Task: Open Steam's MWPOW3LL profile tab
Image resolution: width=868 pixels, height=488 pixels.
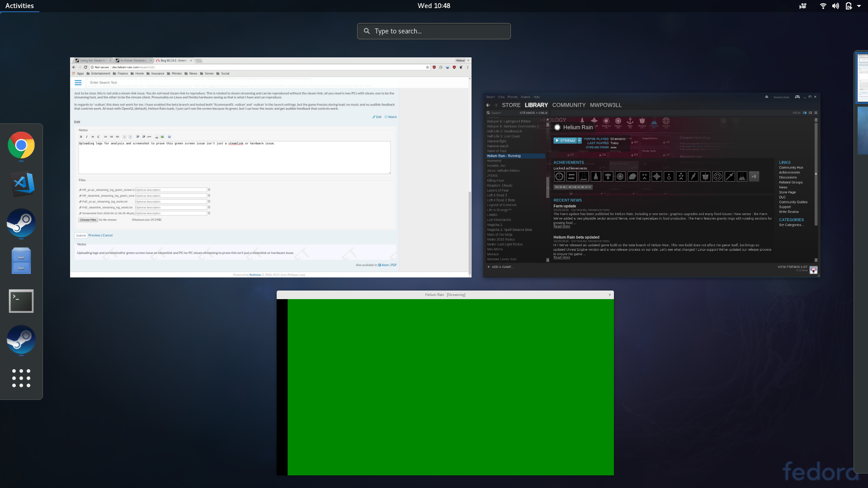Action: [605, 105]
